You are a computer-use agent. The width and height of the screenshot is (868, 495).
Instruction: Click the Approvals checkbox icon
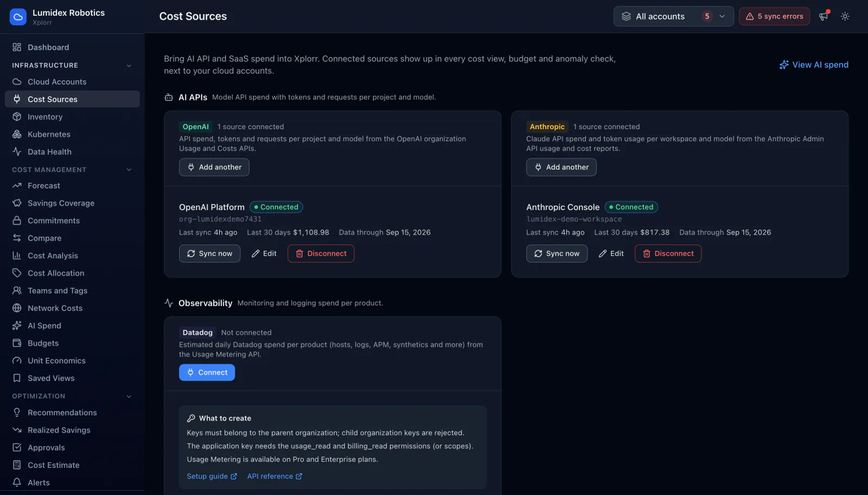pyautogui.click(x=17, y=447)
